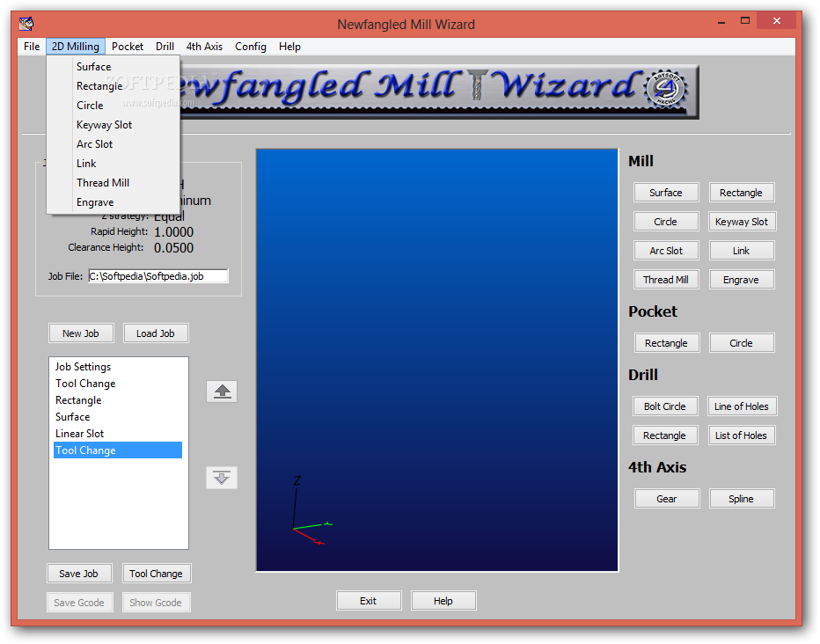Click the Mill Thread Mill button

click(666, 280)
